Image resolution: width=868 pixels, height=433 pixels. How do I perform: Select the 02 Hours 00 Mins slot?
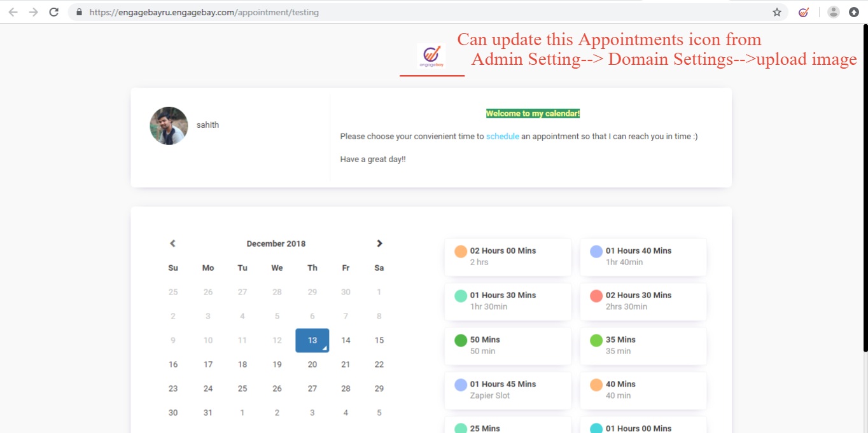[508, 257]
